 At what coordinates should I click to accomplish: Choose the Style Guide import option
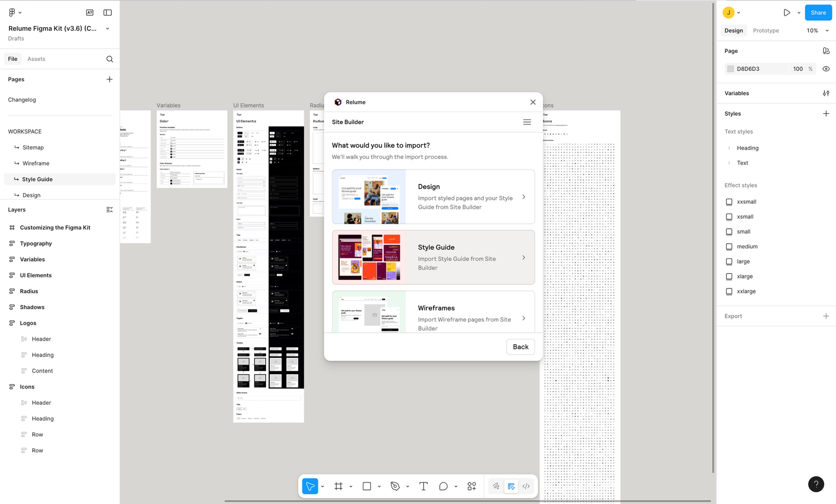(433, 257)
